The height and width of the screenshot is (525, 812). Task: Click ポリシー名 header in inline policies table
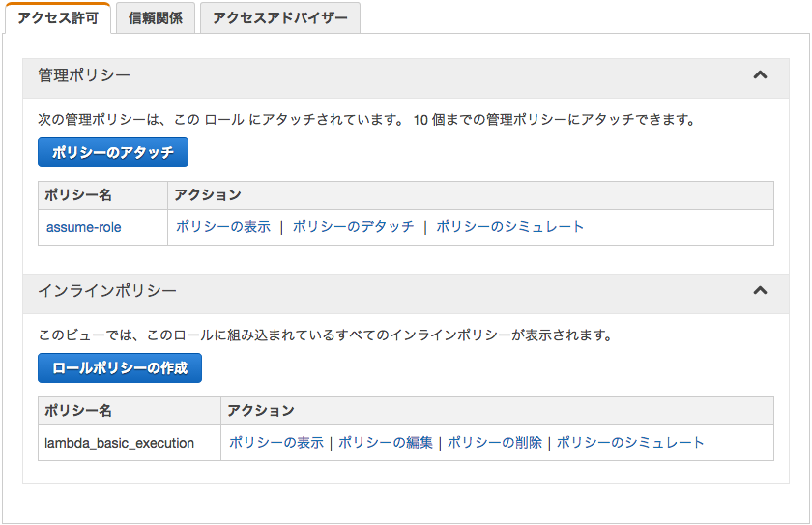point(78,411)
